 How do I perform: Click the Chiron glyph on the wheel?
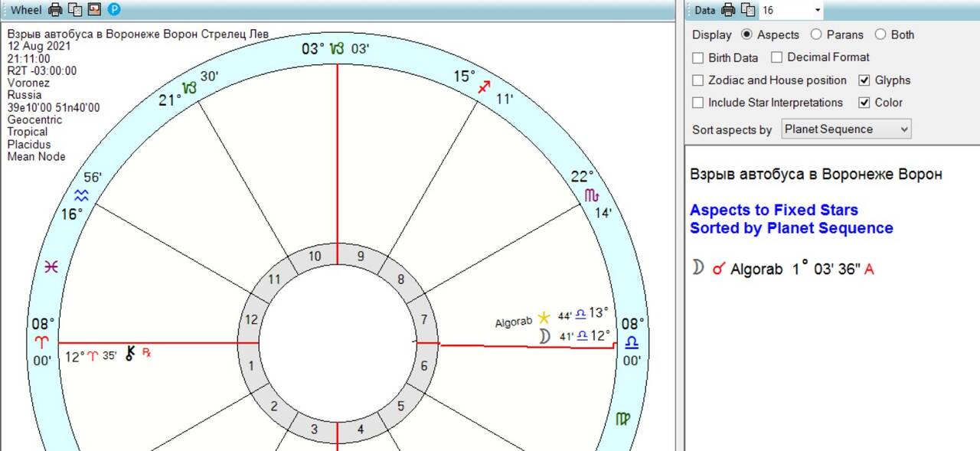coord(130,354)
